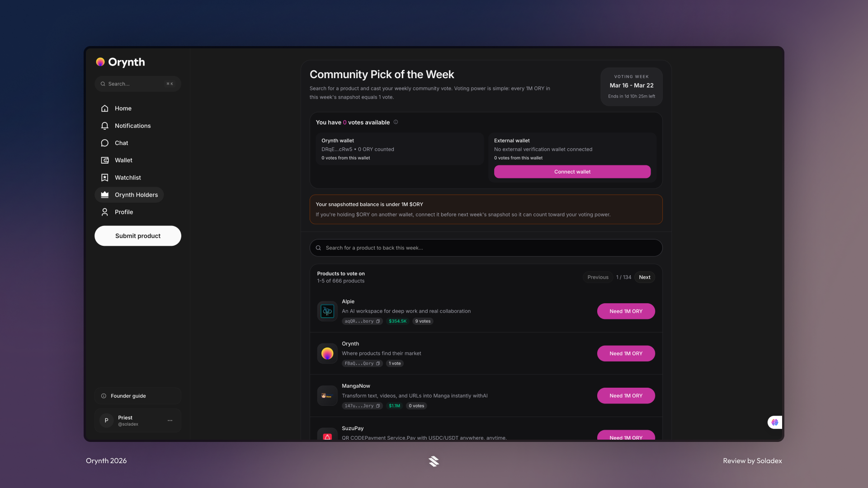
Task: Open the brain widget icon at right edge
Action: click(x=774, y=422)
